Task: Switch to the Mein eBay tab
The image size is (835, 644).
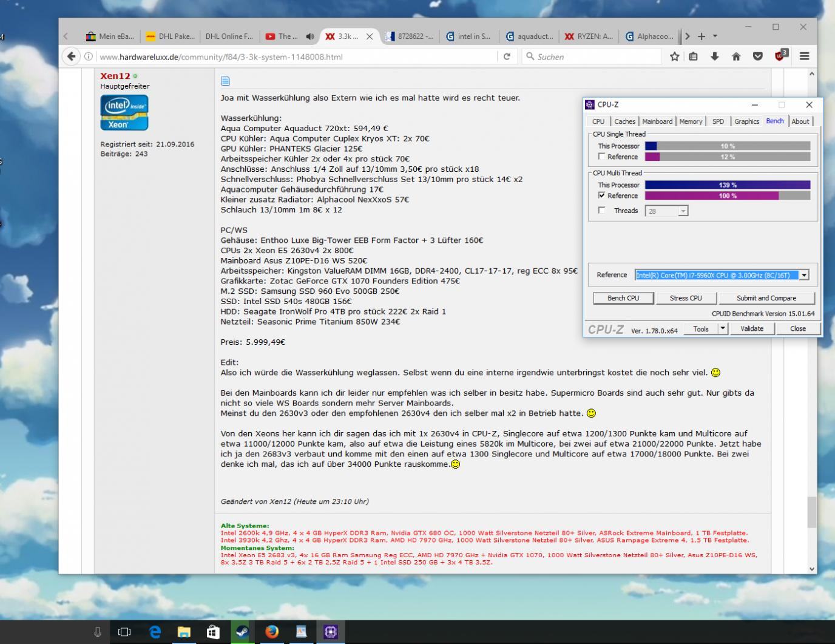Action: pyautogui.click(x=110, y=36)
